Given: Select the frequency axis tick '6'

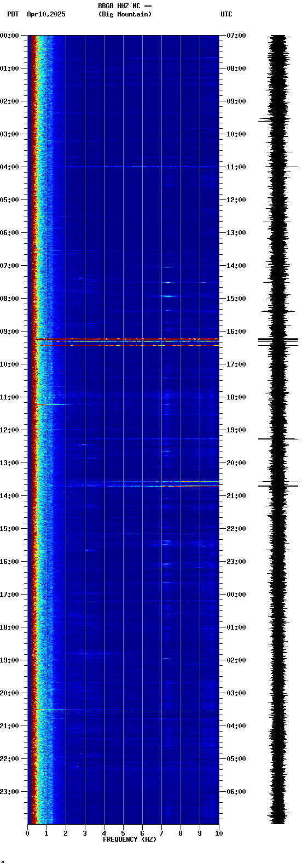Looking at the screenshot, I should tap(142, 833).
